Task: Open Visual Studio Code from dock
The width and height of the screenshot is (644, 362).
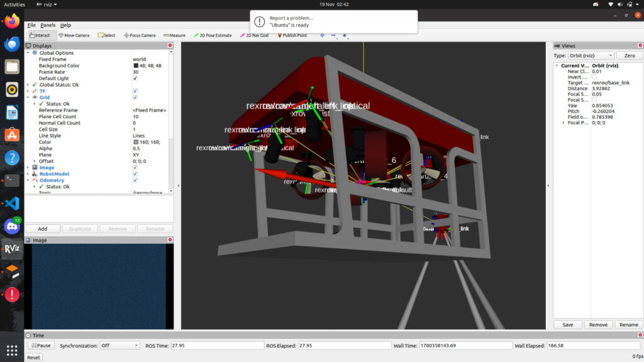Action: tap(12, 204)
